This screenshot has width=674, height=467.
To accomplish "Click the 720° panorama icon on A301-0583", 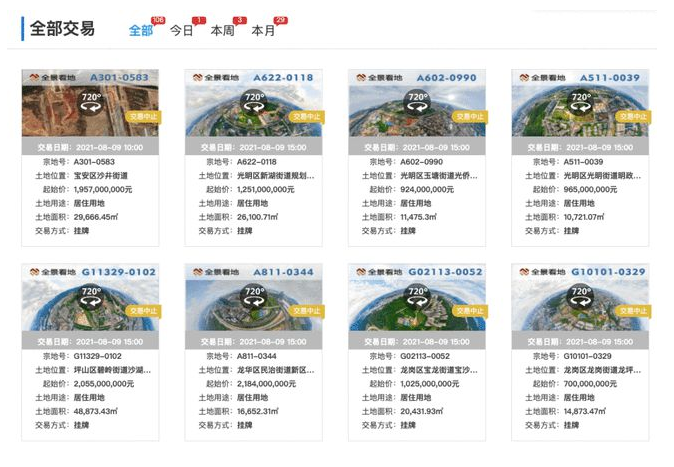I will click(91, 102).
